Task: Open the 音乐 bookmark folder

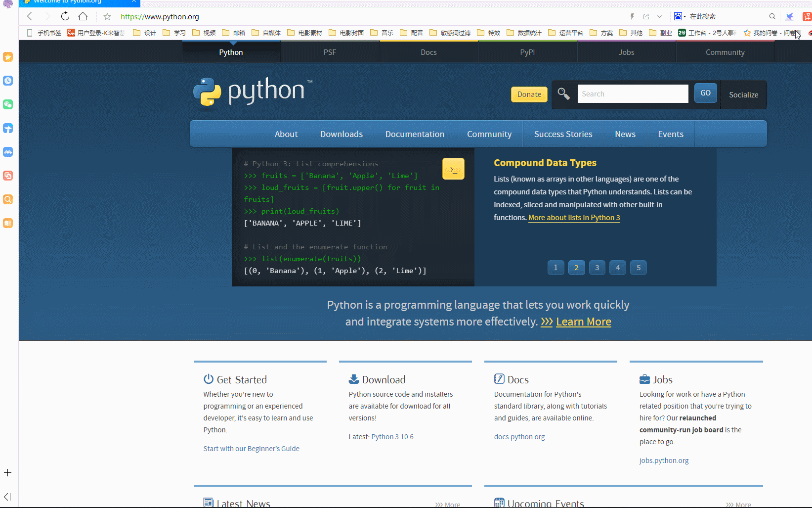Action: click(x=382, y=33)
